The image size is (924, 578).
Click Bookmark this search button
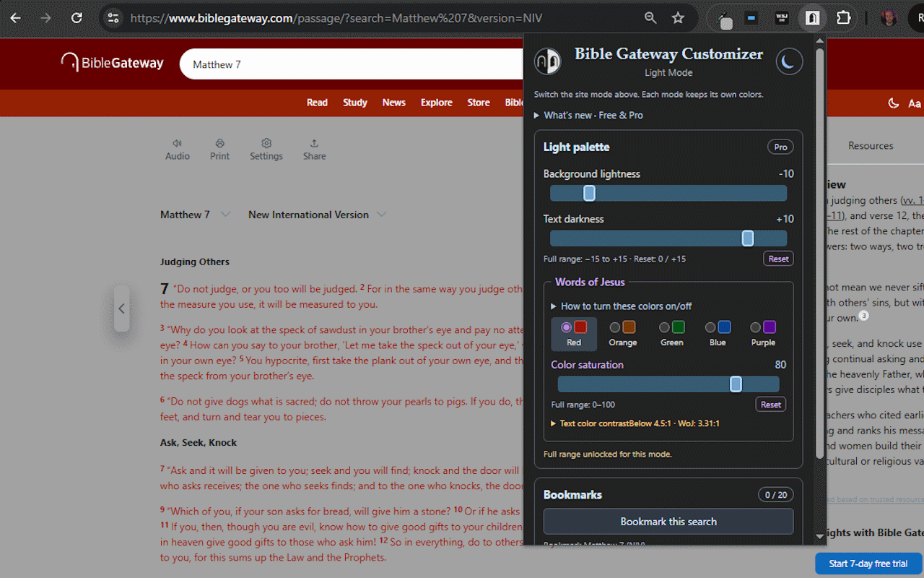[x=668, y=522]
